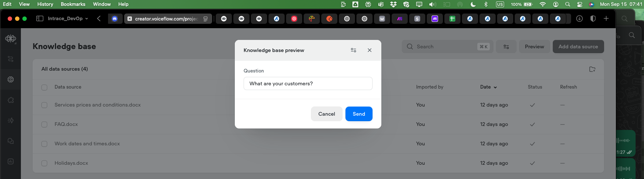Open the Workflows section in left sidebar
This screenshot has width=644, height=179.
click(x=11, y=59)
